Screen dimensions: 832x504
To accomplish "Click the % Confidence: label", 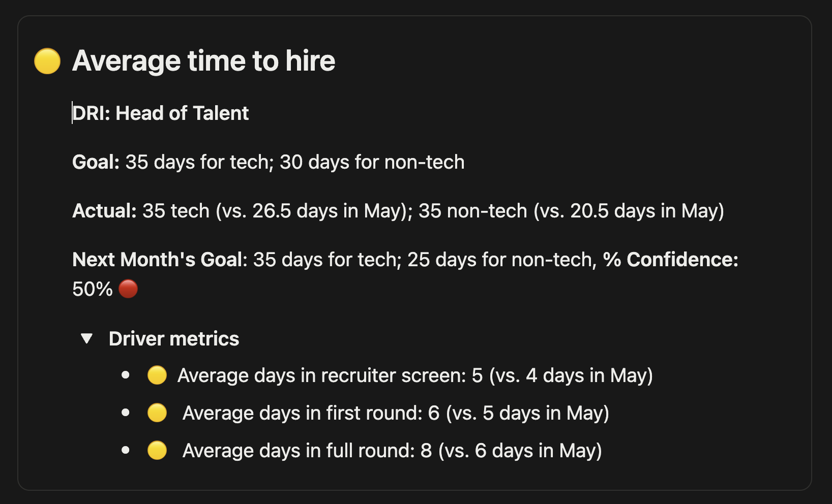I will [671, 260].
